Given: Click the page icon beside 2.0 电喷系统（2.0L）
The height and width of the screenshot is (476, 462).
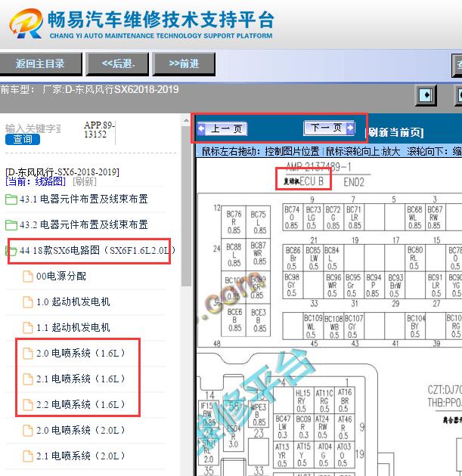Looking at the screenshot, I should click(x=28, y=431).
